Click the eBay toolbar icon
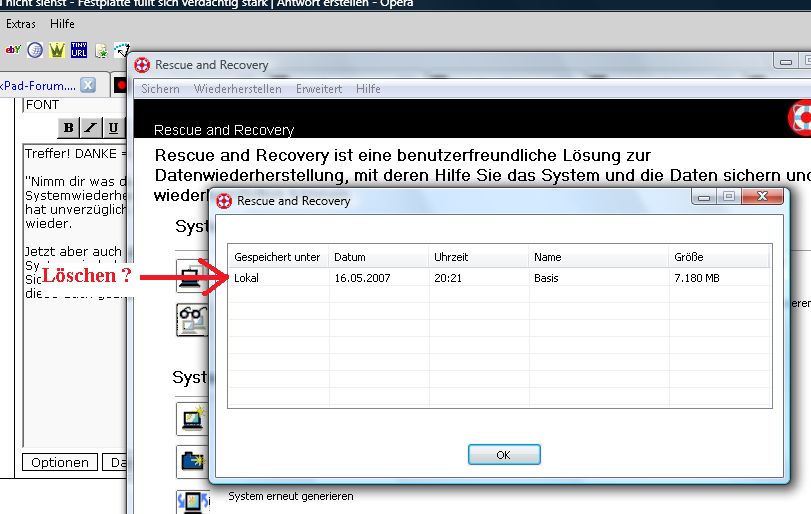811x514 pixels. coord(12,50)
